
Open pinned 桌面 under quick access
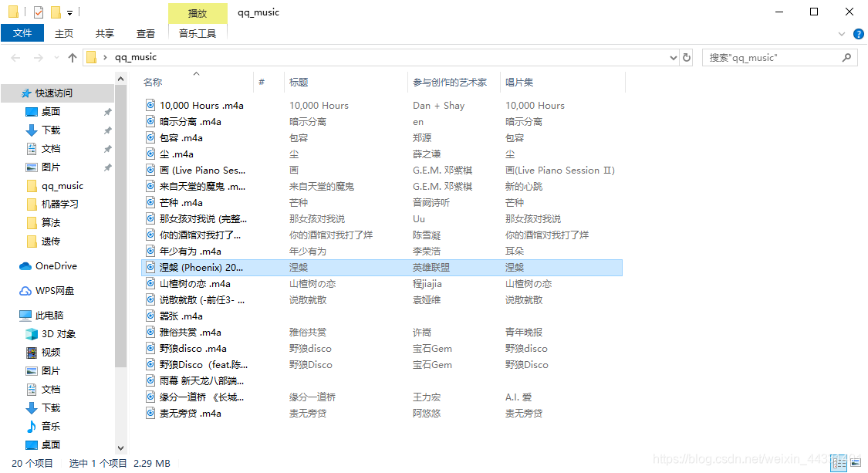(x=50, y=112)
